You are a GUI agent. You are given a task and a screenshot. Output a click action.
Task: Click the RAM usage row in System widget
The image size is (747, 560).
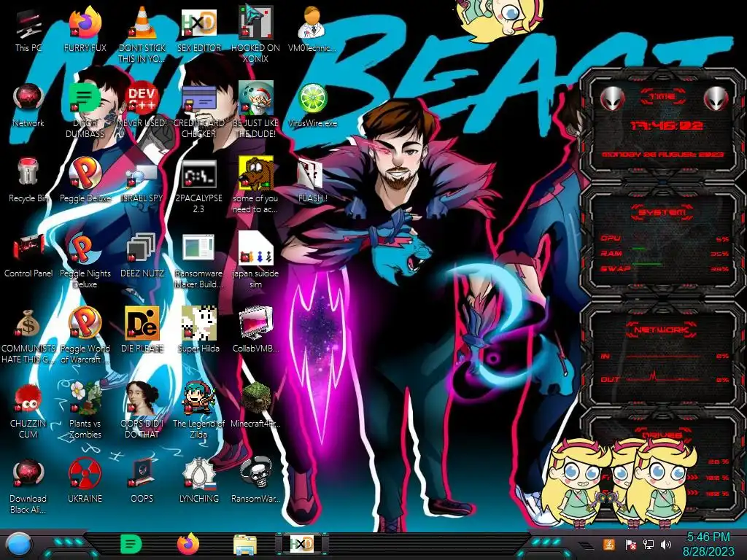pos(664,253)
